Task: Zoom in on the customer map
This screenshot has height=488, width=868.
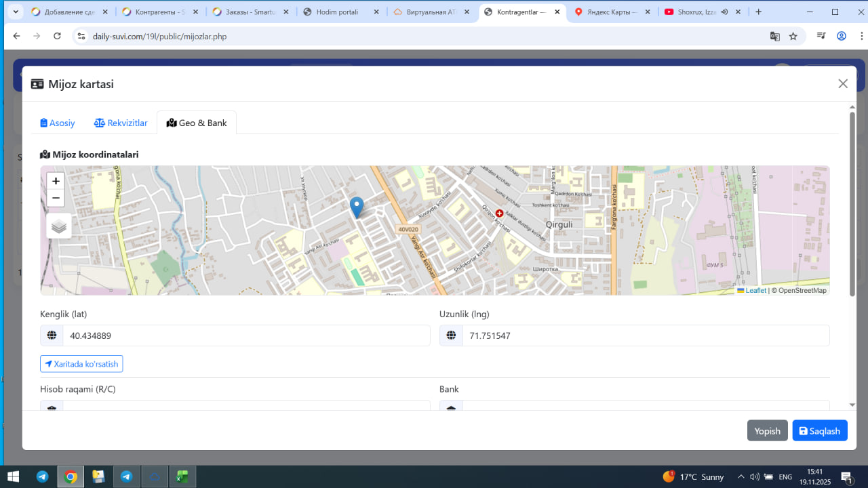Action: (x=56, y=181)
